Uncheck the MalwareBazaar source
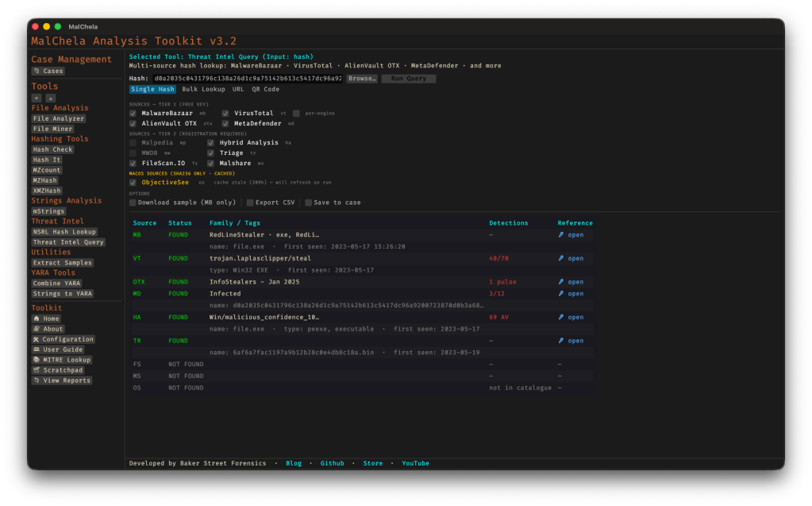 click(133, 114)
